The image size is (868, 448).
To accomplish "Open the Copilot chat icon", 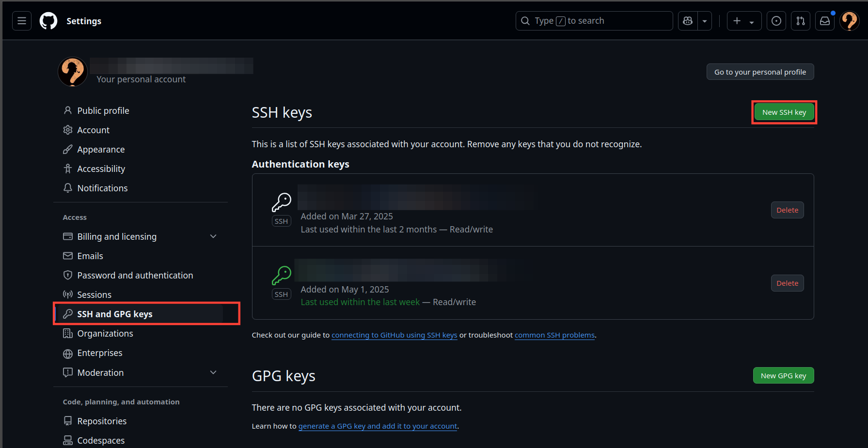I will (688, 21).
